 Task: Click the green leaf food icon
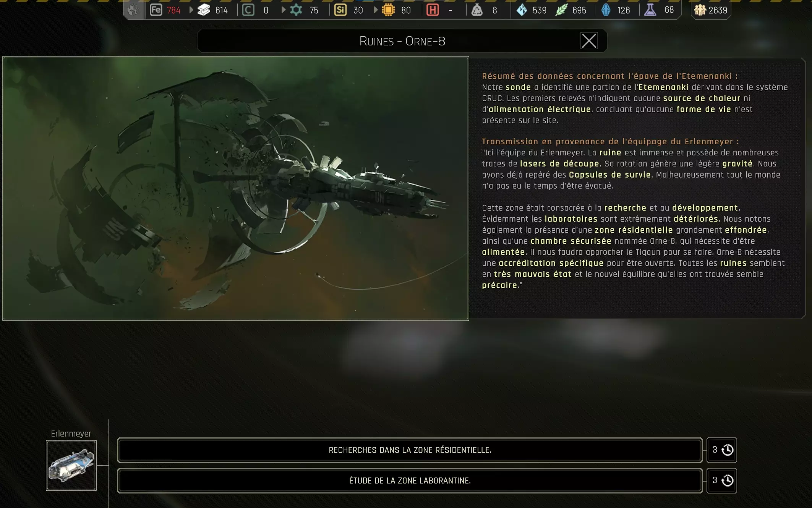point(561,10)
